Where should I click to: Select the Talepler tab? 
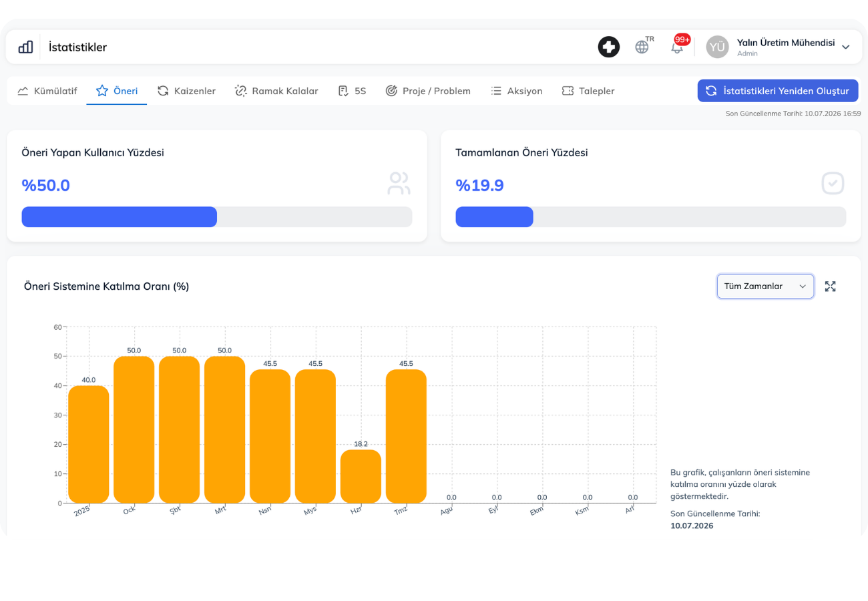(x=588, y=91)
